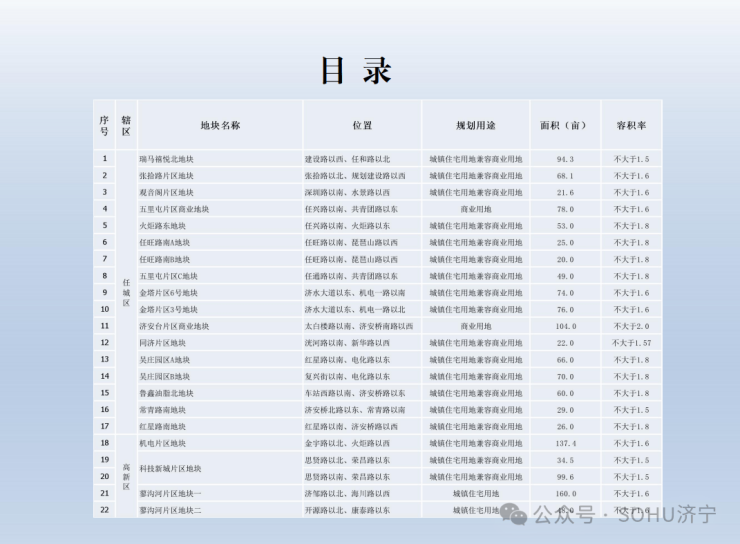Image resolution: width=740 pixels, height=544 pixels.
Task: Select the 容积率 column header
Action: point(631,126)
